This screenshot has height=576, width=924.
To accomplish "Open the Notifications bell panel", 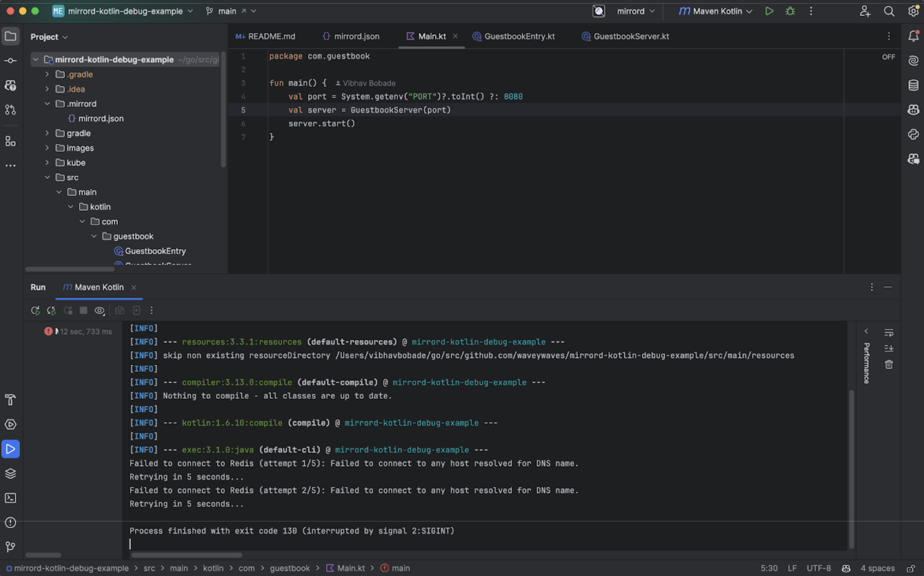I will click(913, 36).
